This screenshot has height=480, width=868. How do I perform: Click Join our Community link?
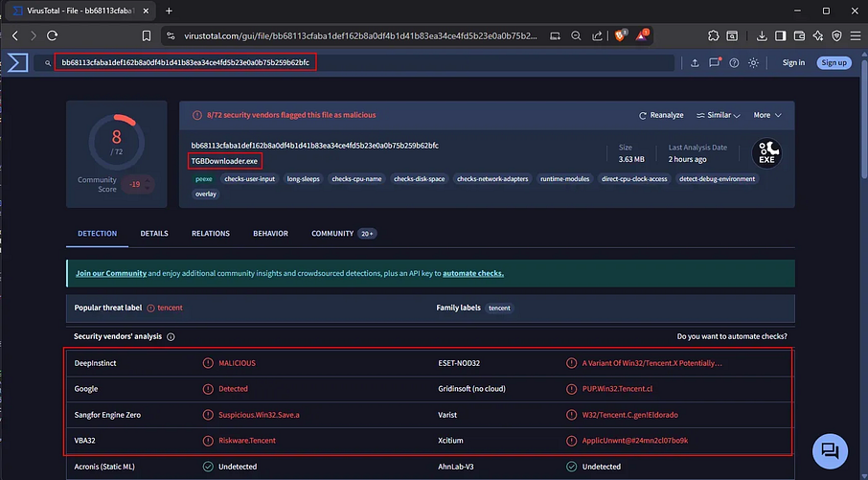coord(111,273)
